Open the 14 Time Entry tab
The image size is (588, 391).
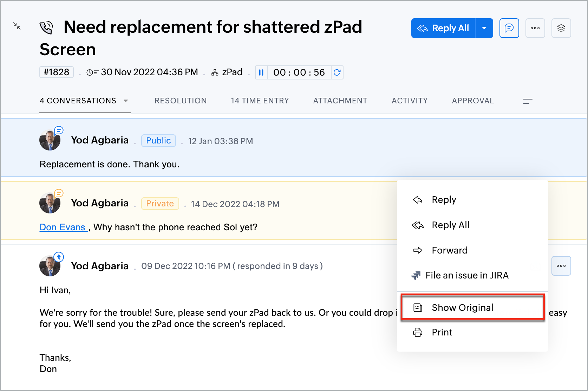point(260,101)
